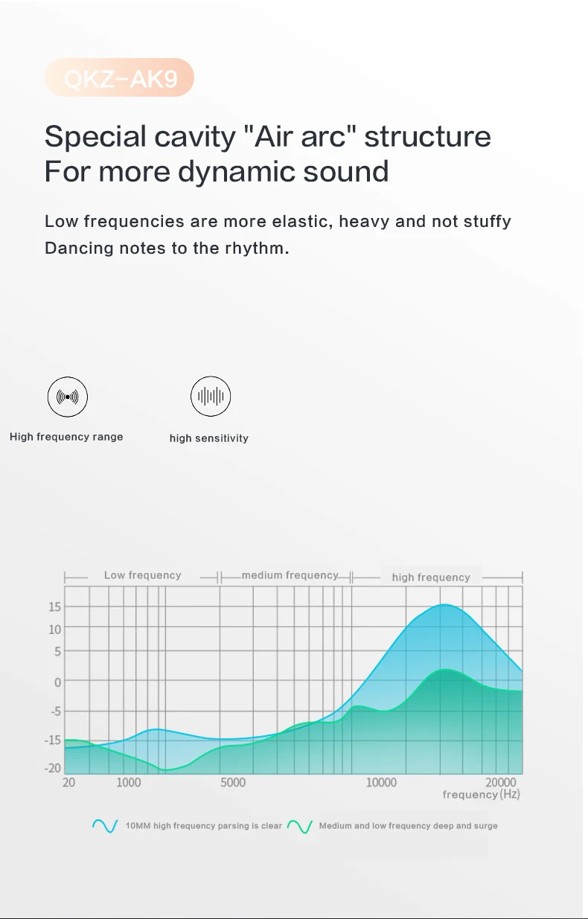Click "10MM high frequency parsing is clear" legend text
This screenshot has height=919, width=588.
(x=203, y=826)
